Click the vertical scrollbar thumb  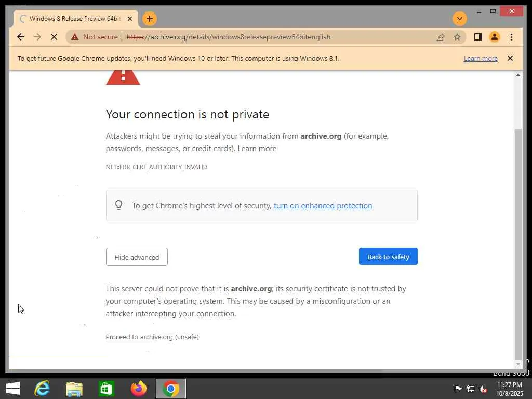coord(518,244)
